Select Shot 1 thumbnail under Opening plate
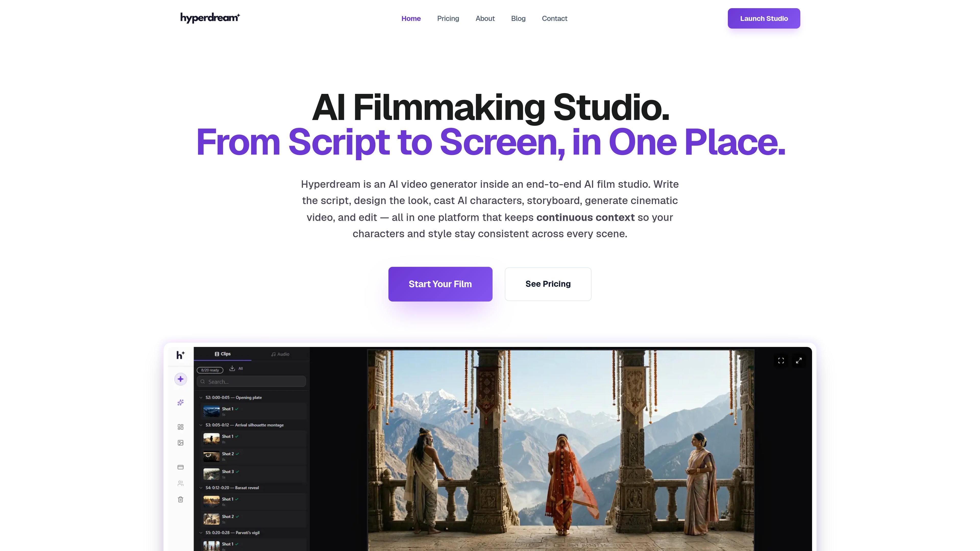Screen dimensions: 980x551 (212, 411)
